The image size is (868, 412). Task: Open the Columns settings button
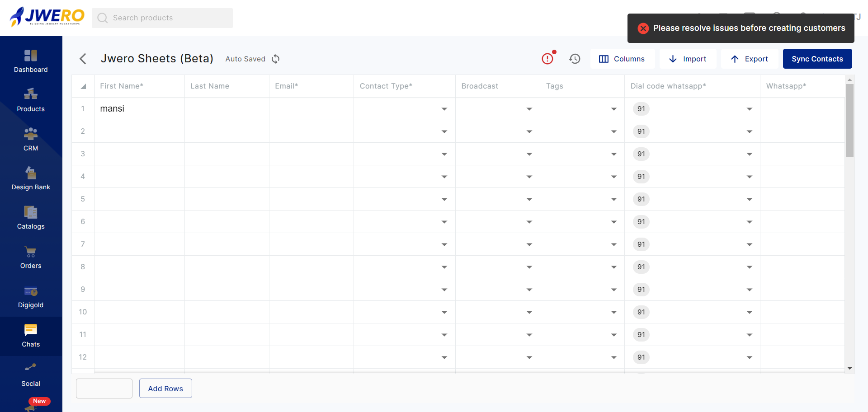click(x=622, y=59)
